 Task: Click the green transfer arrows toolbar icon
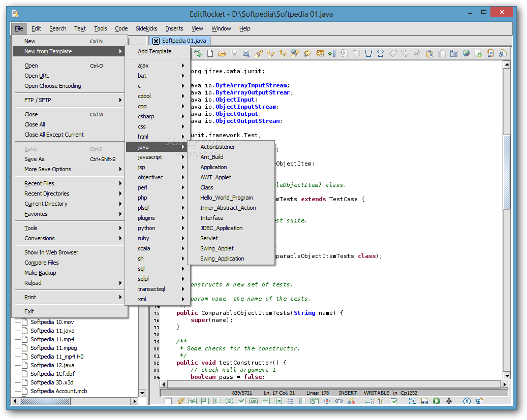tap(198, 53)
